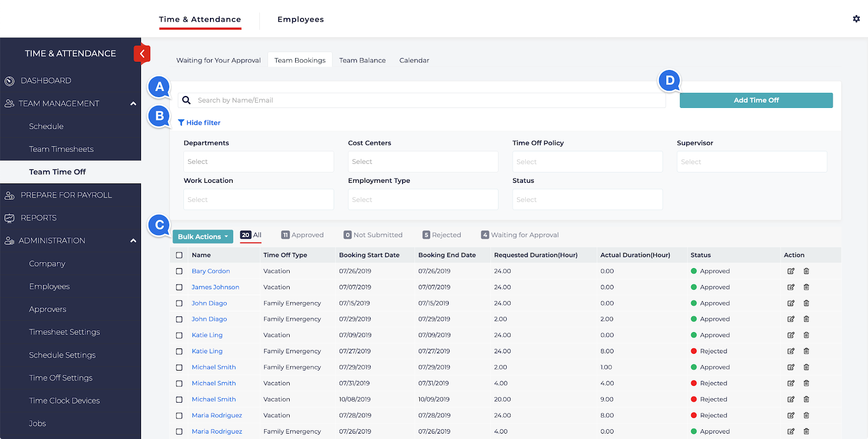Click the Search by Name/Email field
868x439 pixels.
[429, 100]
